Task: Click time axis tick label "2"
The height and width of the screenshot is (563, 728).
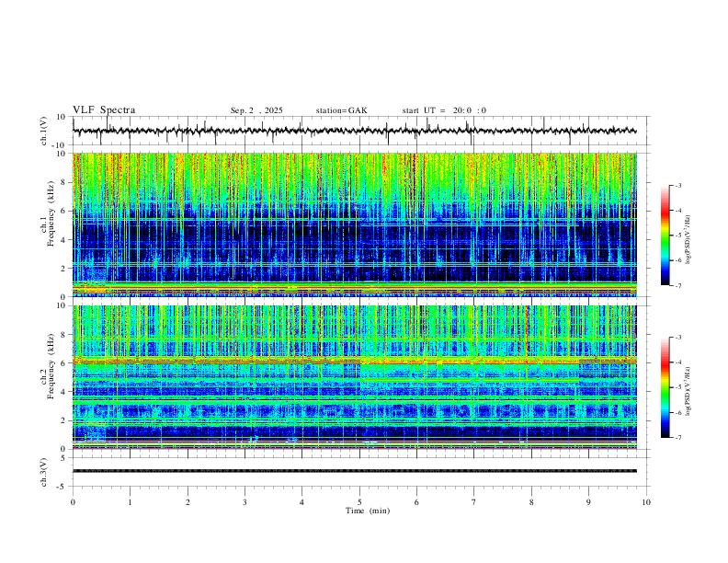Action: (188, 502)
